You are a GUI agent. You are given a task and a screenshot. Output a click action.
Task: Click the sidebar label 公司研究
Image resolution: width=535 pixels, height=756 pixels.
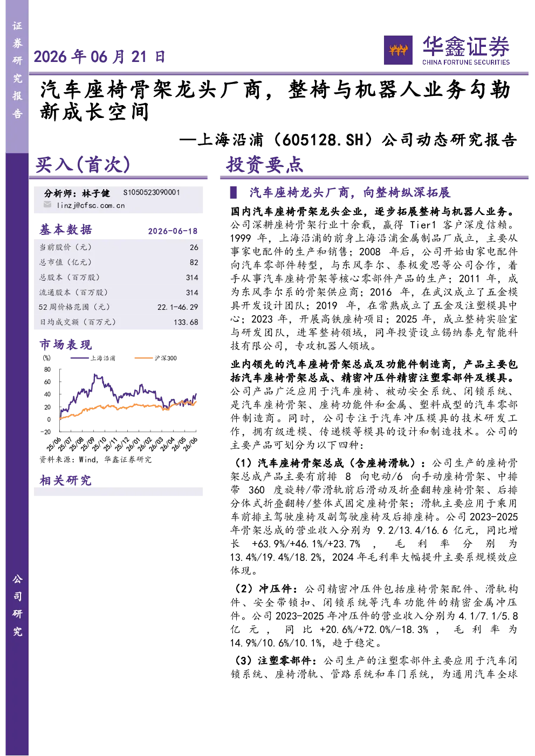coord(17,605)
